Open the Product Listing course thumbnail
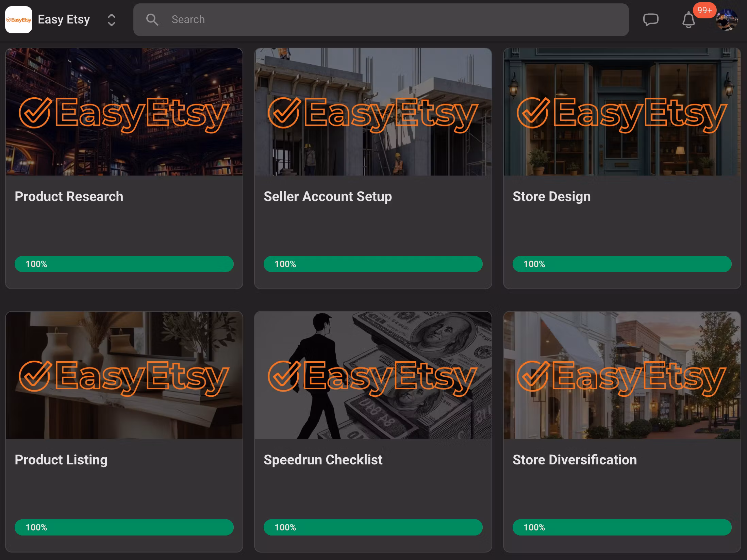 click(x=124, y=375)
